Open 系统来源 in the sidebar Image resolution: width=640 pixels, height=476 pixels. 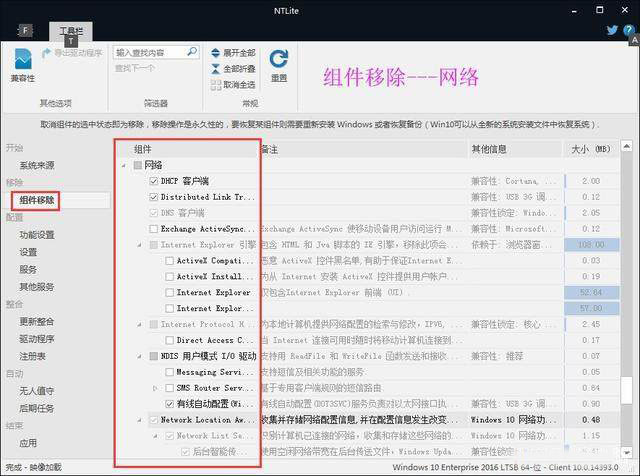tap(37, 165)
